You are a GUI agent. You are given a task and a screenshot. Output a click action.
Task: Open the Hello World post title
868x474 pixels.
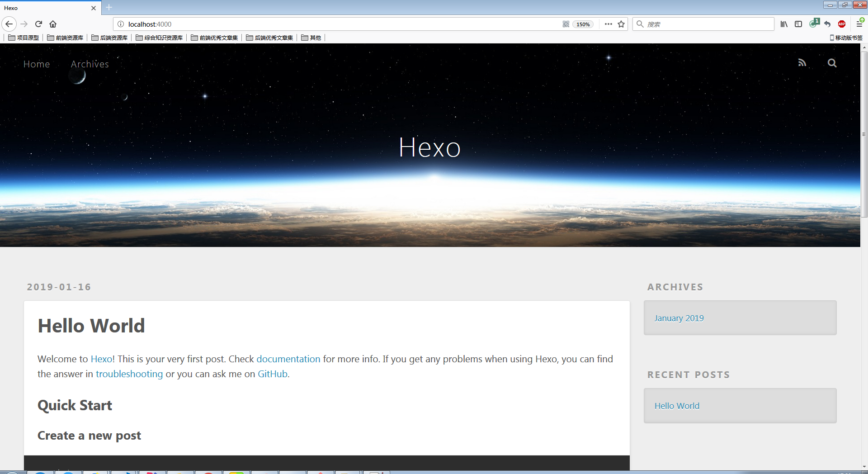(91, 326)
